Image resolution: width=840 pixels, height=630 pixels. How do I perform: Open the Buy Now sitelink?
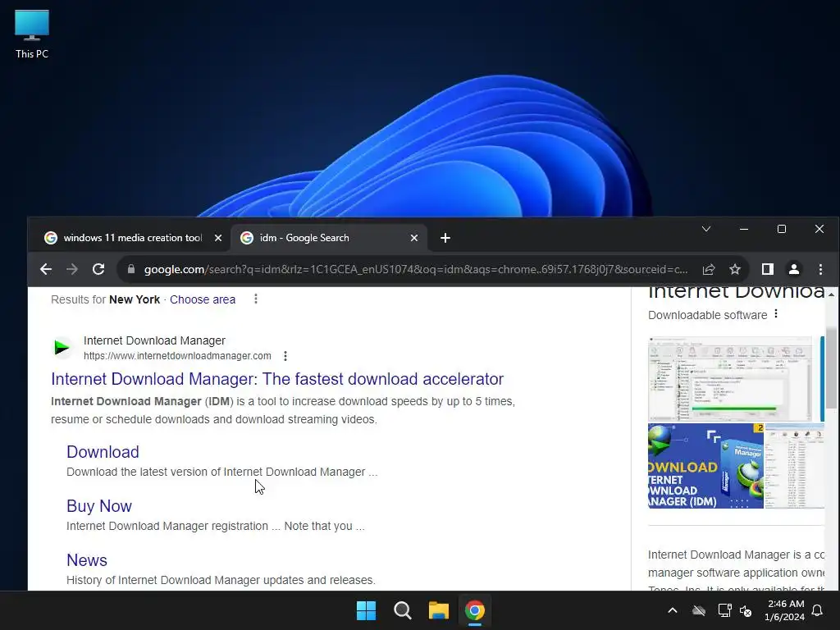tap(99, 505)
